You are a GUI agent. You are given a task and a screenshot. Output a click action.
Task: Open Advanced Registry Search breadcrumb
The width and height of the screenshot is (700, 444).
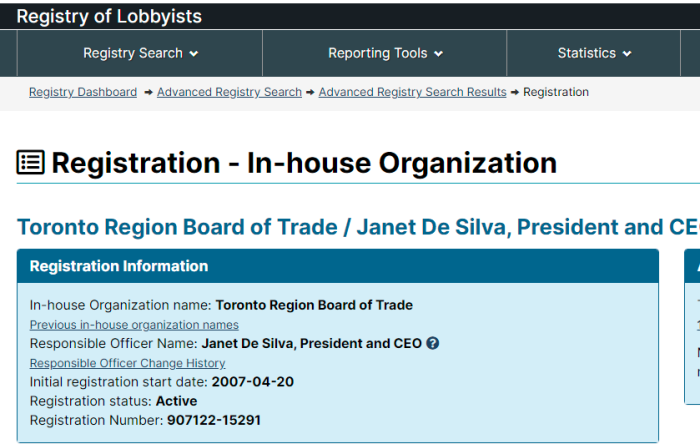point(229,92)
